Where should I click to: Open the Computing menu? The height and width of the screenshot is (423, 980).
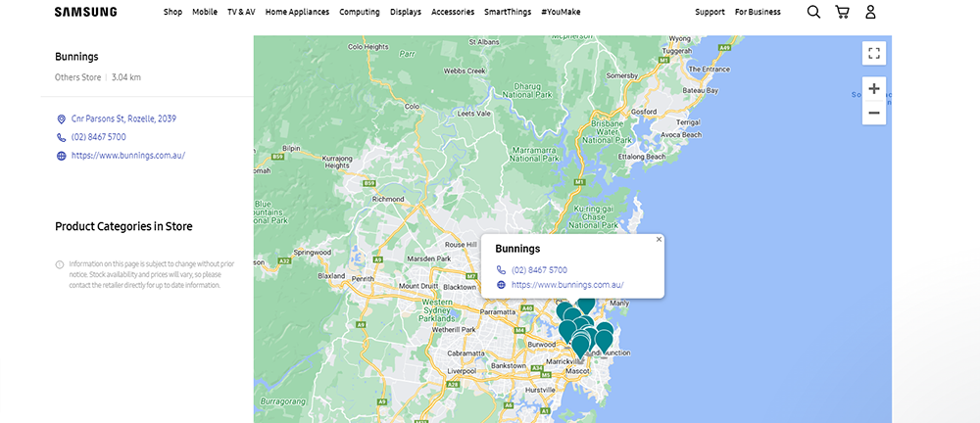[x=360, y=12]
